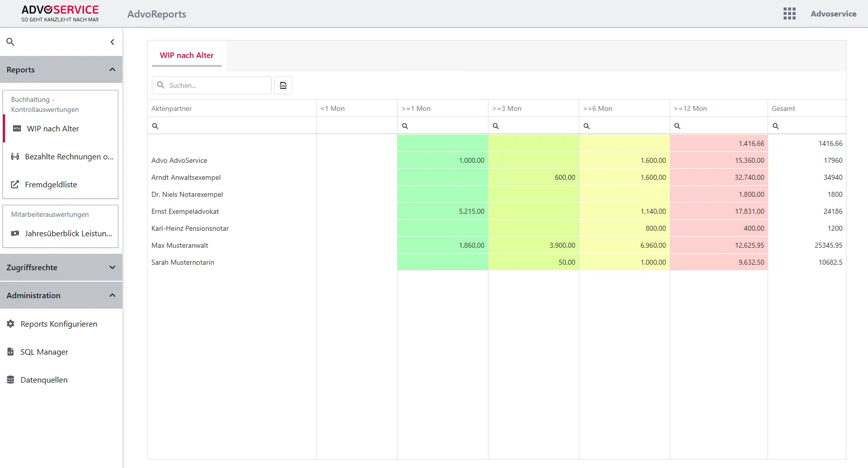This screenshot has width=868, height=468.
Task: Open the SQL Manager page
Action: pyautogui.click(x=44, y=352)
